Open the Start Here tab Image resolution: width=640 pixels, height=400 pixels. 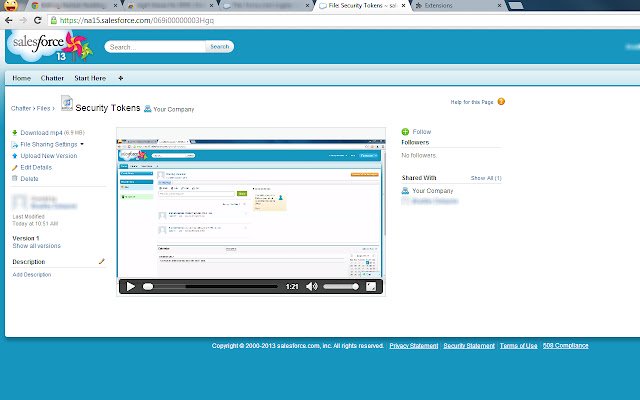(90, 78)
